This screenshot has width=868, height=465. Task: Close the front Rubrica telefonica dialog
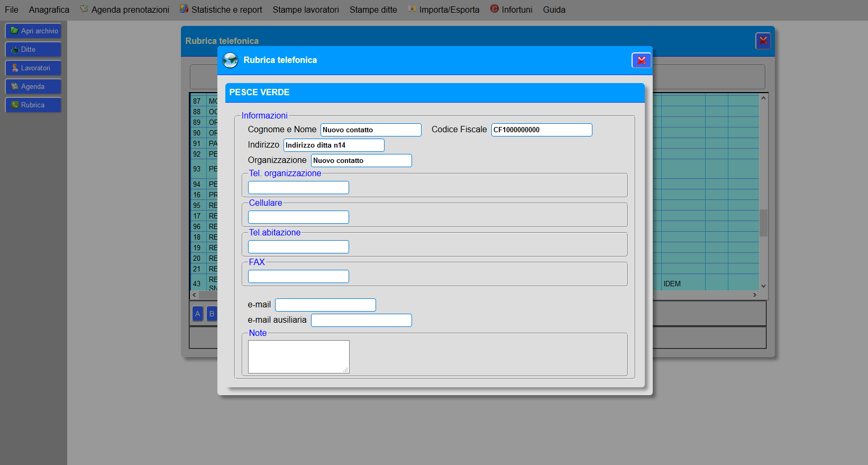(x=641, y=60)
